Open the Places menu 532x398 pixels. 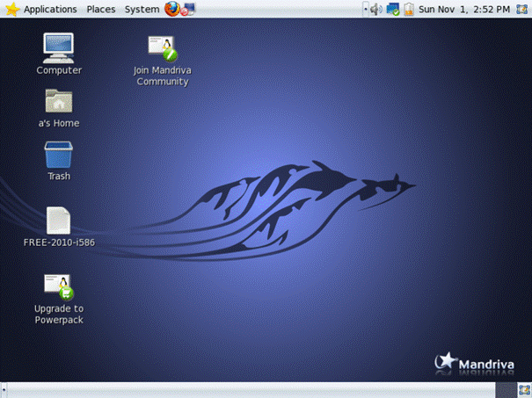[x=101, y=9]
